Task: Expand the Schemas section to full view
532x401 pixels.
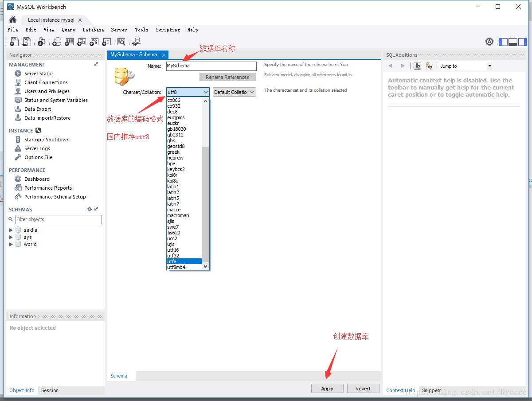Action: 96,209
